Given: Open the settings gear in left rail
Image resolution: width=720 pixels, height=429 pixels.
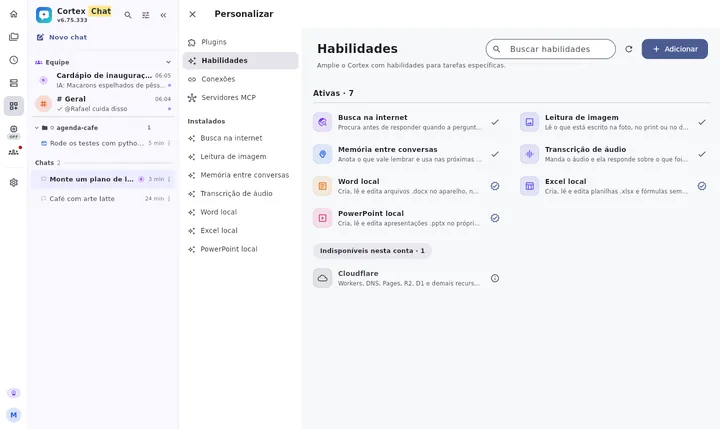Looking at the screenshot, I should pyautogui.click(x=14, y=182).
